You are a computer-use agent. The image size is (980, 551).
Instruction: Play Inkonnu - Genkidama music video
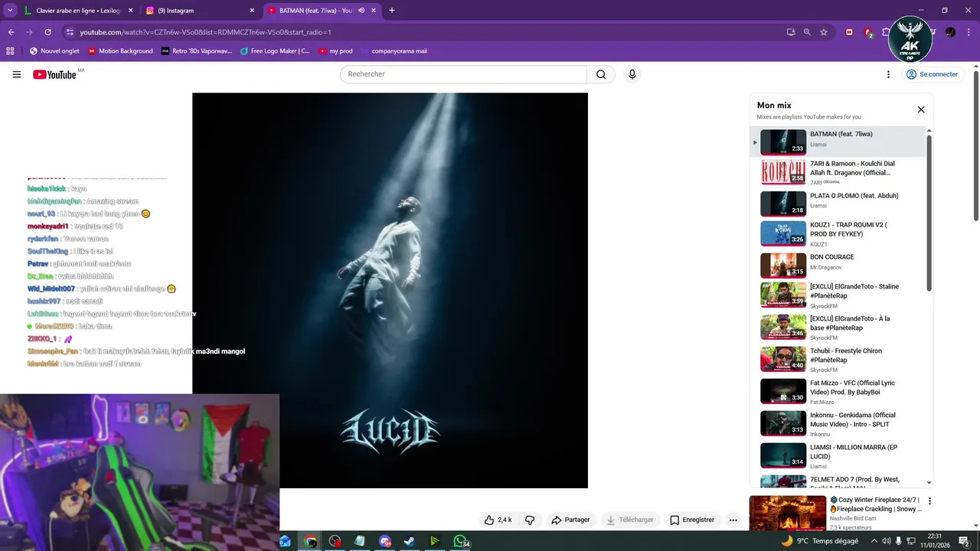838,423
